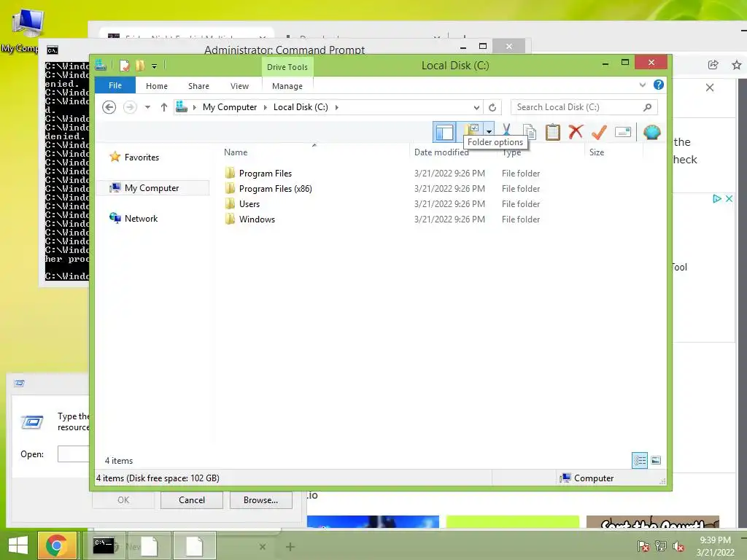Screen dimensions: 747x560
Task: Open Explorer Help question mark
Action: (x=659, y=85)
